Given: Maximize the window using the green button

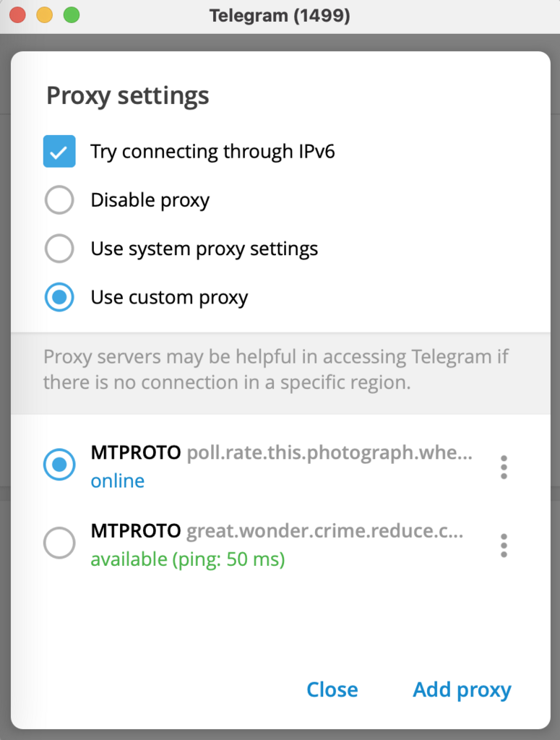Looking at the screenshot, I should point(71,15).
